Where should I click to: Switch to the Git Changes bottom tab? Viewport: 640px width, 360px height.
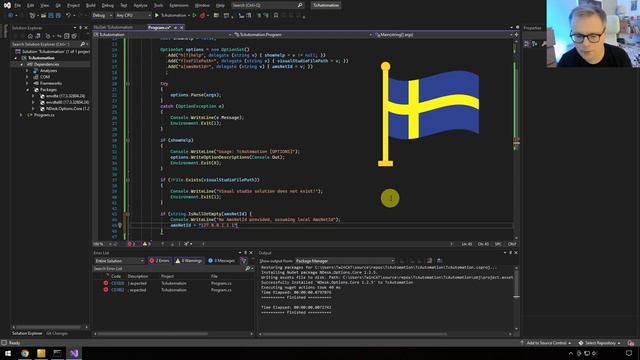57,333
